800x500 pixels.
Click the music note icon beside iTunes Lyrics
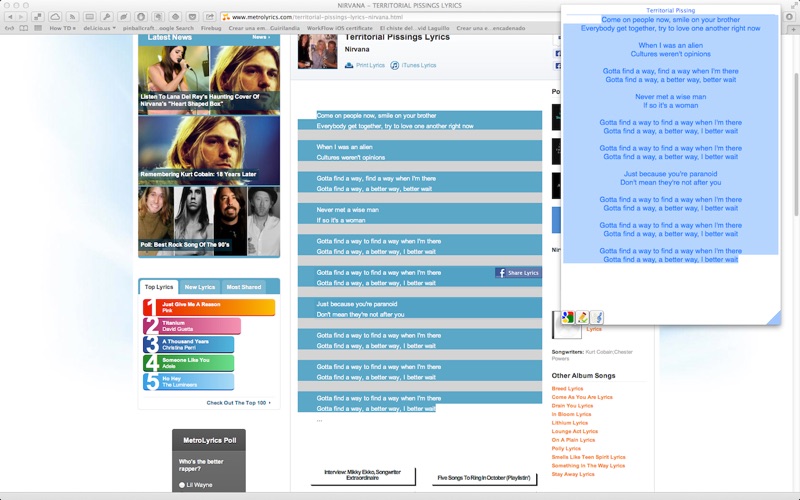pyautogui.click(x=394, y=65)
